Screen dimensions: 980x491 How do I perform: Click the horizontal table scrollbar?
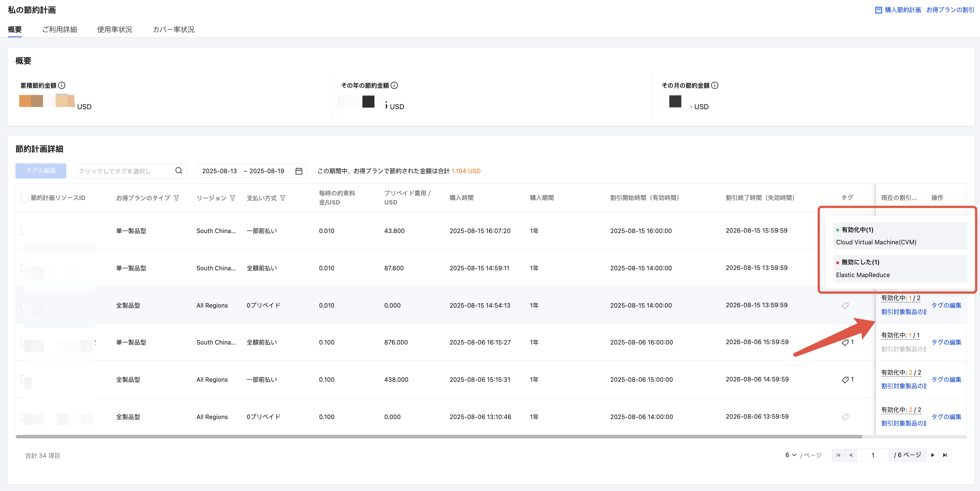click(x=438, y=437)
